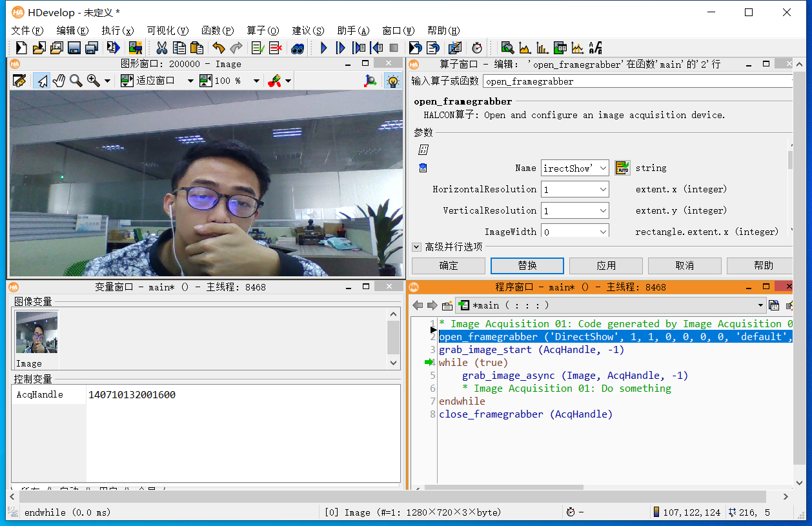The width and height of the screenshot is (812, 526).
Task: Click the image variables vertical scrollbar
Action: 393,338
